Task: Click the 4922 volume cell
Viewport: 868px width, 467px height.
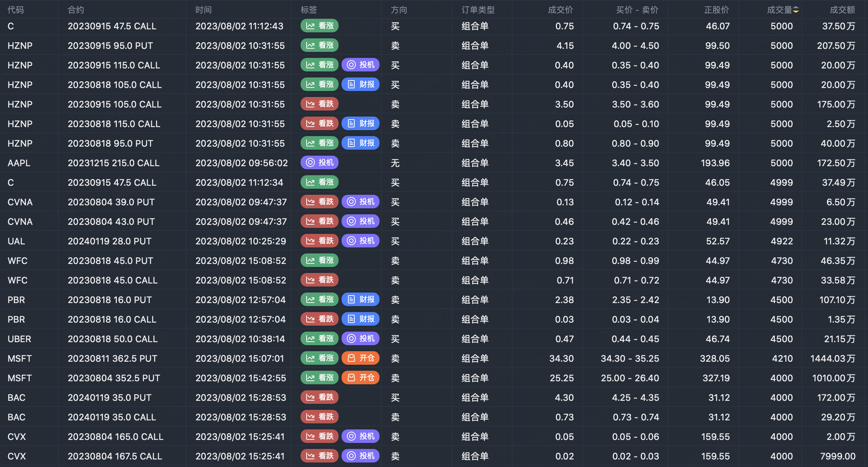Action: pos(782,241)
